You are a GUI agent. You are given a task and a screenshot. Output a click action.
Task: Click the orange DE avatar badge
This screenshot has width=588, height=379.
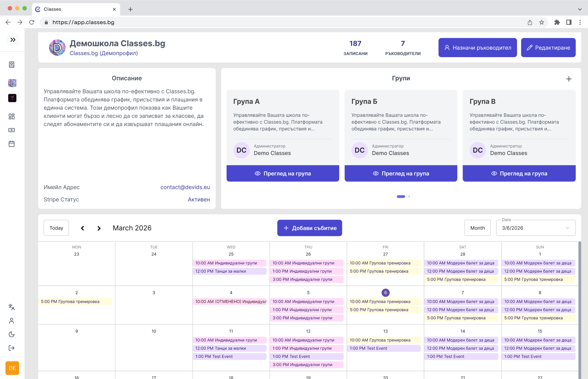point(12,368)
